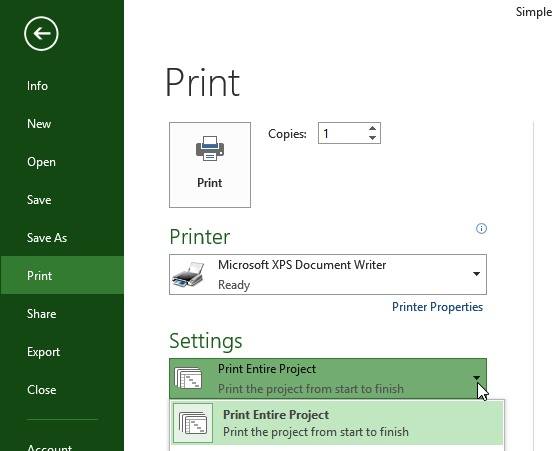Click the project pages icon in Settings dropdown

point(188,378)
